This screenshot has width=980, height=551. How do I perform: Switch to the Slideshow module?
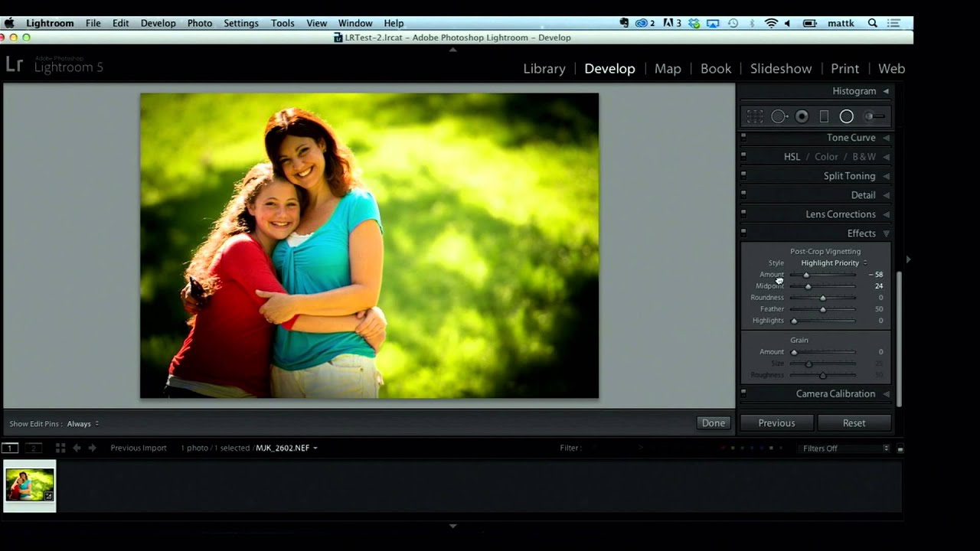(781, 68)
